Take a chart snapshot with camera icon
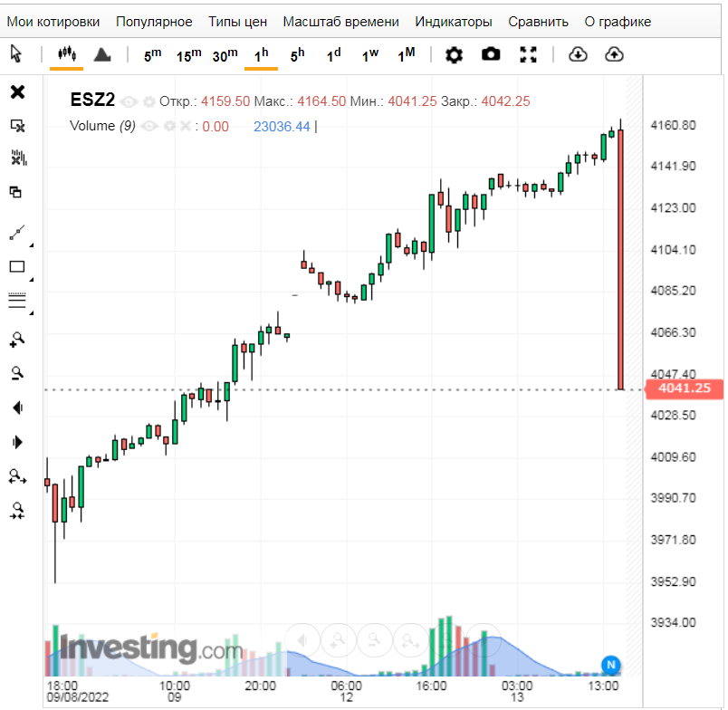 point(491,55)
